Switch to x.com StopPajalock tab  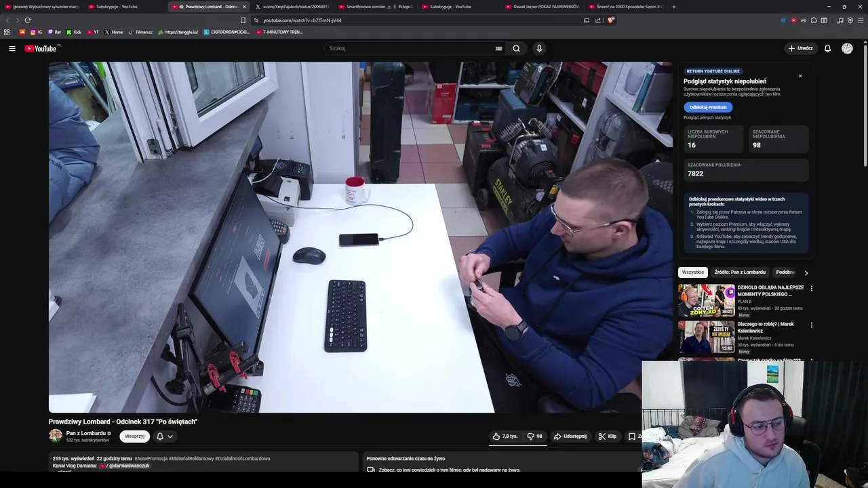[292, 7]
